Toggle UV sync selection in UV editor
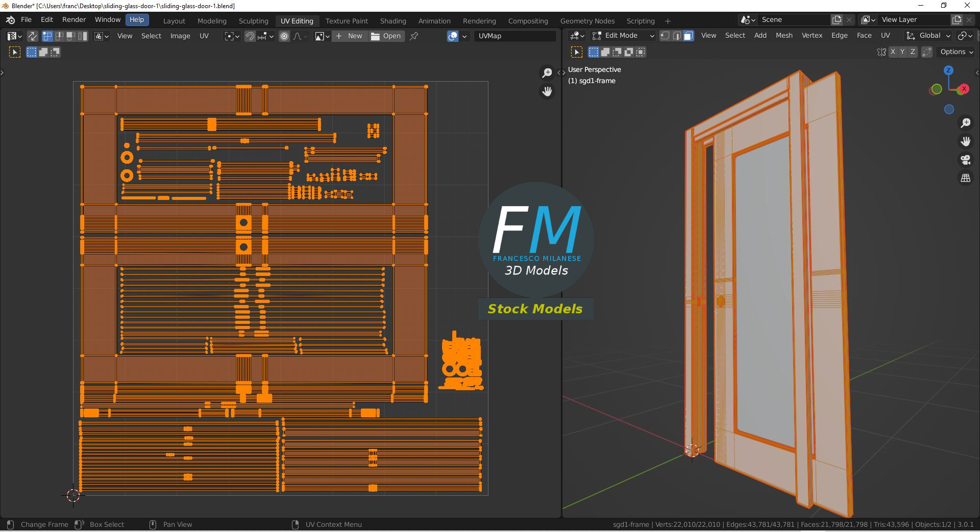The width and height of the screenshot is (980, 532). tap(32, 36)
